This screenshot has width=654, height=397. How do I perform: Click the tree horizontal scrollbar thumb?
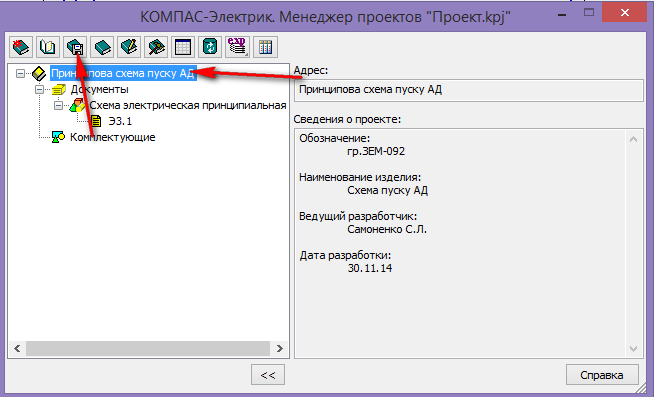click(148, 348)
